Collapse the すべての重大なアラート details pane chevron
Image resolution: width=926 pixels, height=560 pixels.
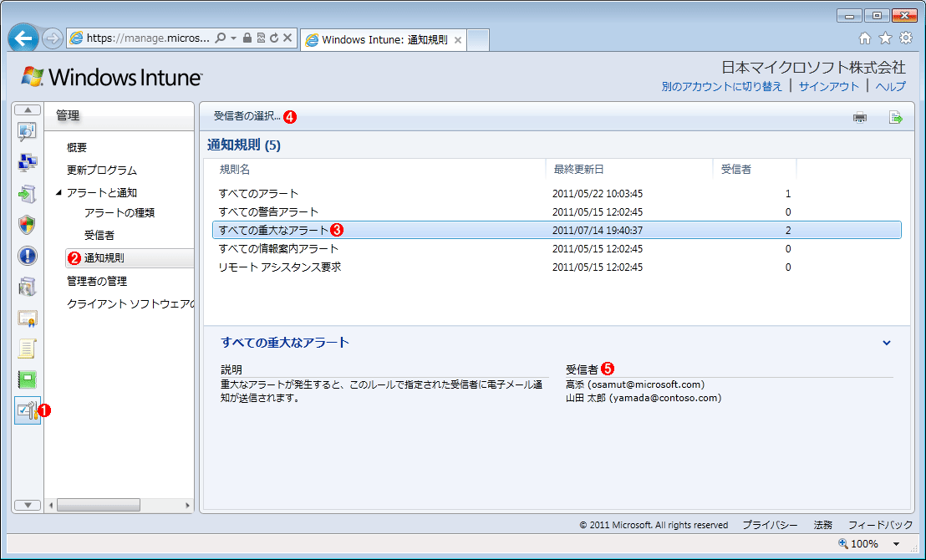pyautogui.click(x=887, y=343)
